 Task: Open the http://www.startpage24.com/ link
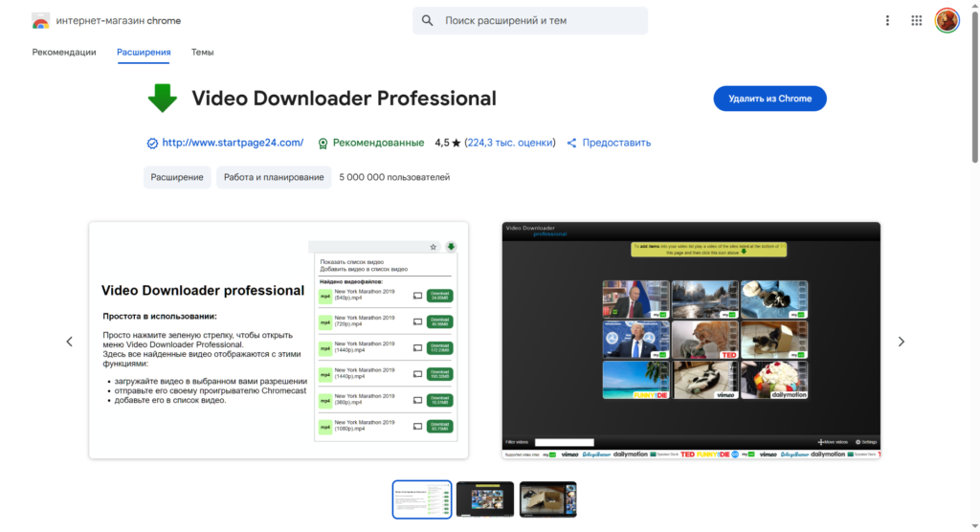click(x=233, y=143)
